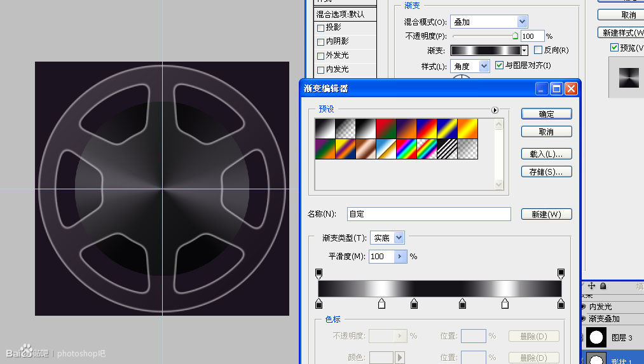Select the 图层 3 layer row
644x364 pixels.
pos(613,337)
